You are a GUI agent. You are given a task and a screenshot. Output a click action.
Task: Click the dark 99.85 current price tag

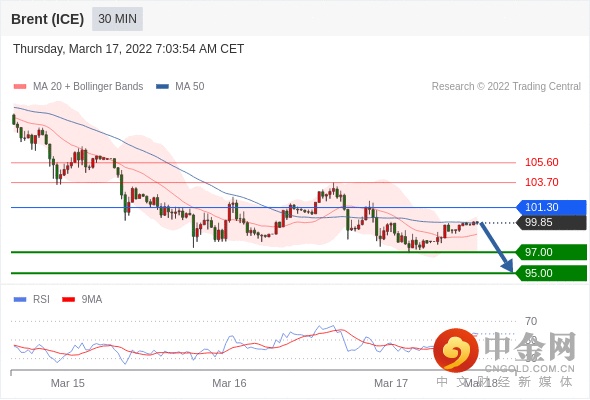pos(551,222)
